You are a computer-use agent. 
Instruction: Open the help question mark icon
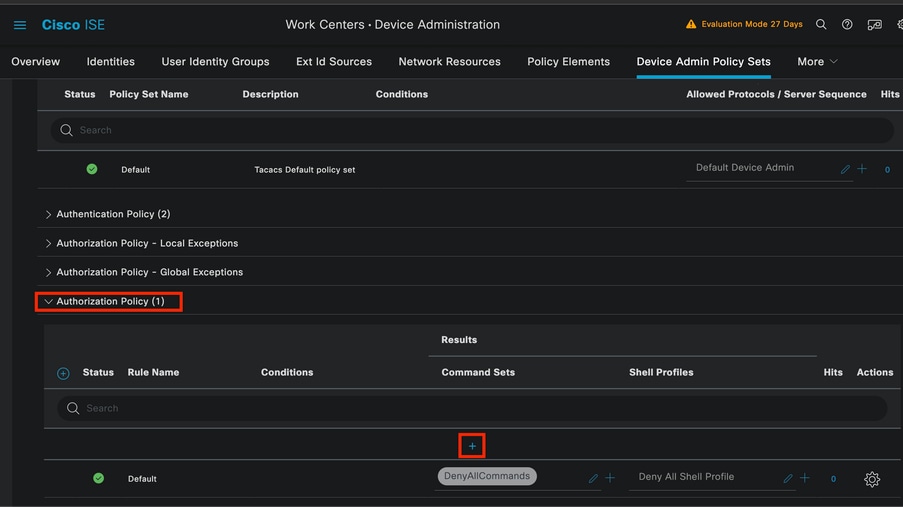pos(847,24)
